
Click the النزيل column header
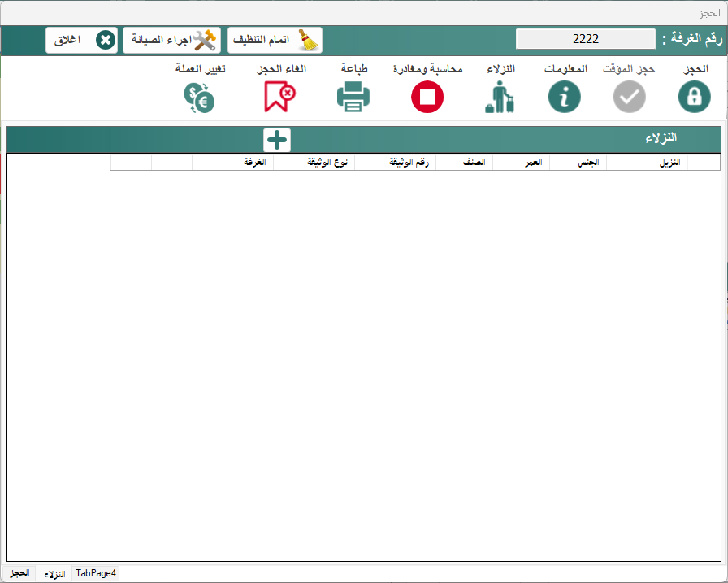click(648, 162)
